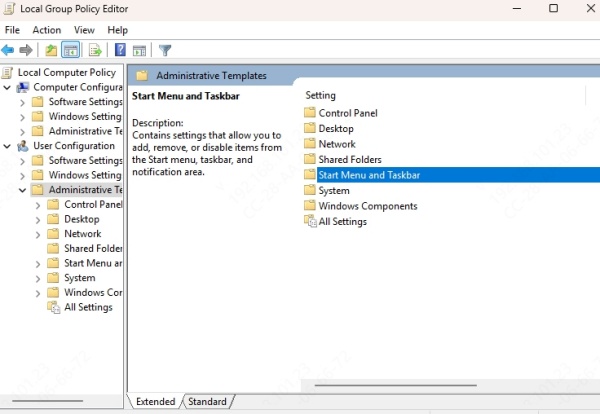Expand System node in tree

coord(38,279)
